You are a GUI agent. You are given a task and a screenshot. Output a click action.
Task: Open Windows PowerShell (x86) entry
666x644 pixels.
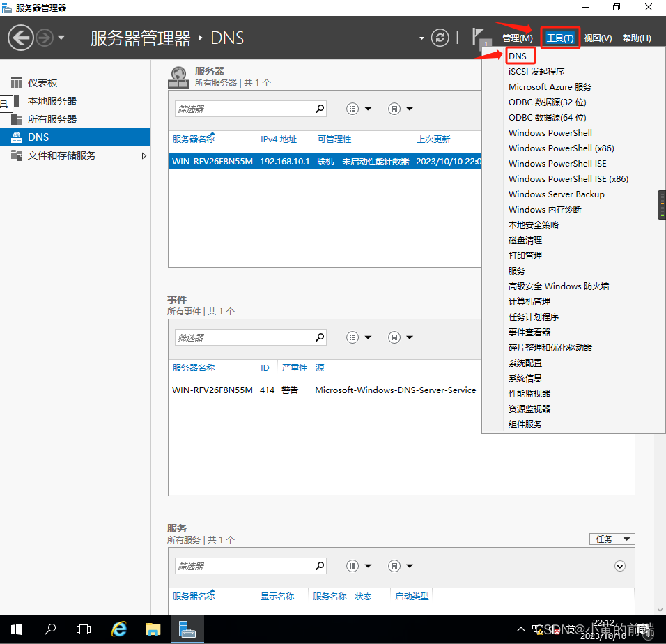point(561,148)
